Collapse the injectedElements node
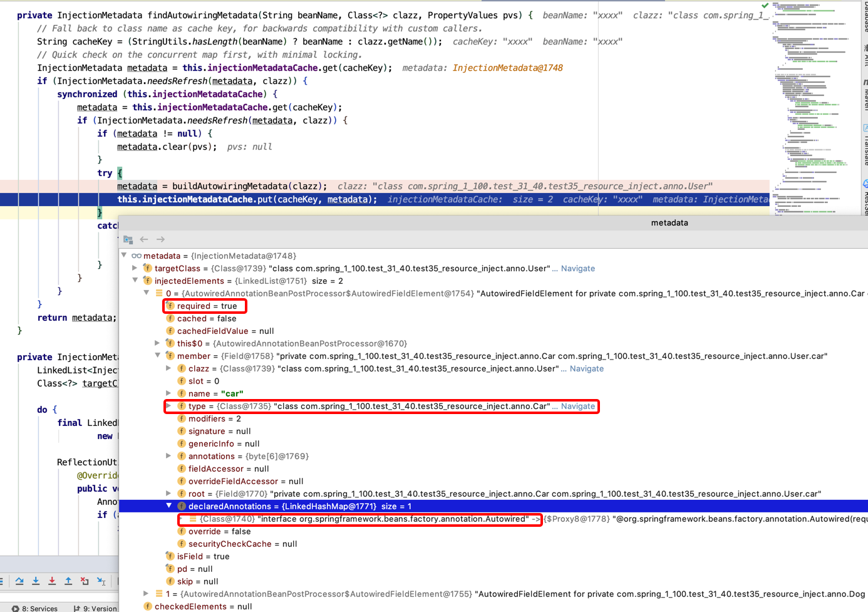Image resolution: width=868 pixels, height=612 pixels. pyautogui.click(x=135, y=281)
